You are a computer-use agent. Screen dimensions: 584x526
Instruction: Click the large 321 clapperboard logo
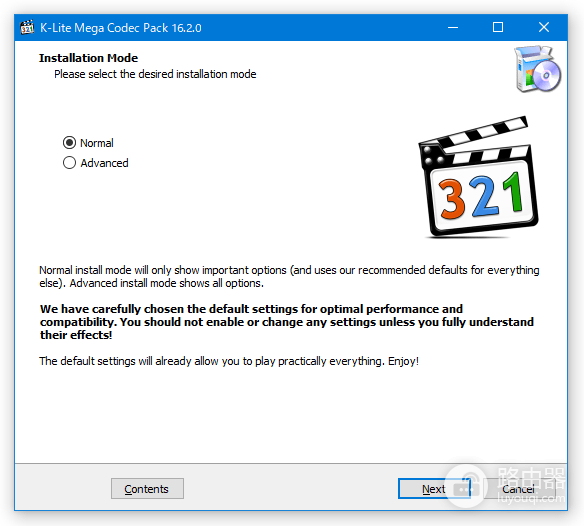(x=478, y=177)
